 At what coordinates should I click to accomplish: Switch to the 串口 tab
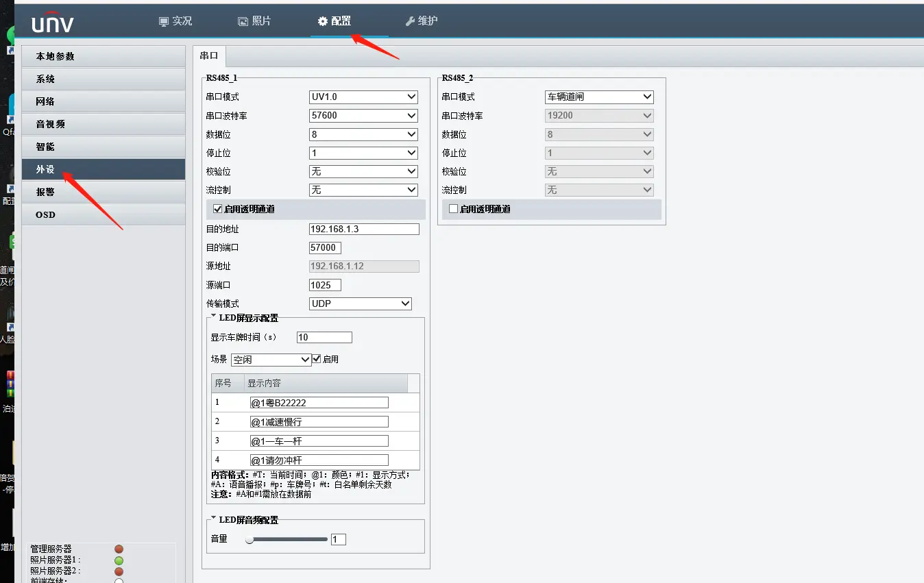click(209, 55)
